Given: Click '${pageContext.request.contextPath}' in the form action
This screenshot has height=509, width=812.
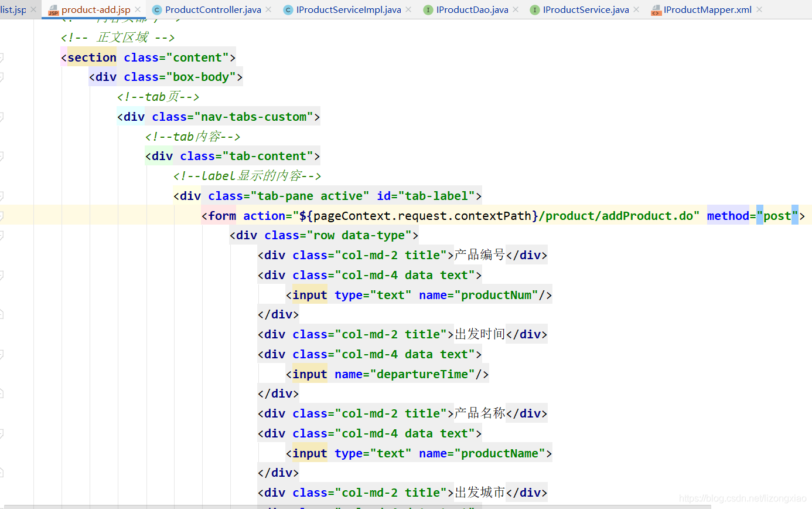Looking at the screenshot, I should pyautogui.click(x=418, y=216).
